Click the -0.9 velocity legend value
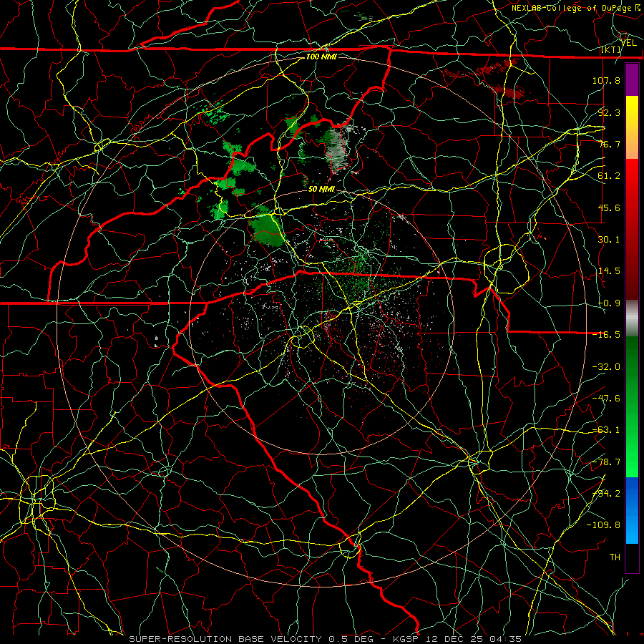This screenshot has height=644, width=644. (x=609, y=303)
